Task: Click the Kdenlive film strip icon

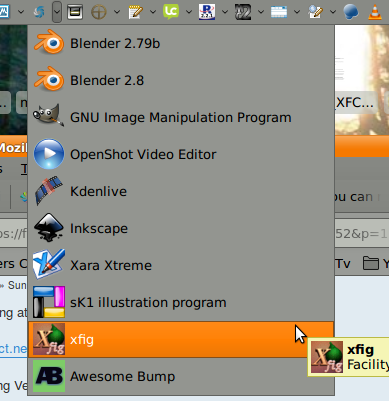Action: point(49,191)
